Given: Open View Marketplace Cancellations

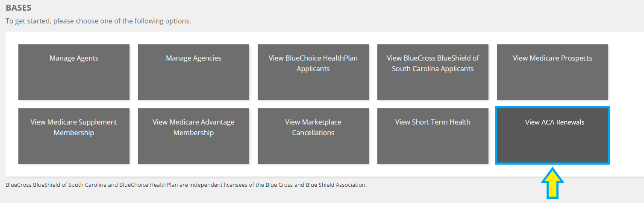Looking at the screenshot, I should coord(313,136).
